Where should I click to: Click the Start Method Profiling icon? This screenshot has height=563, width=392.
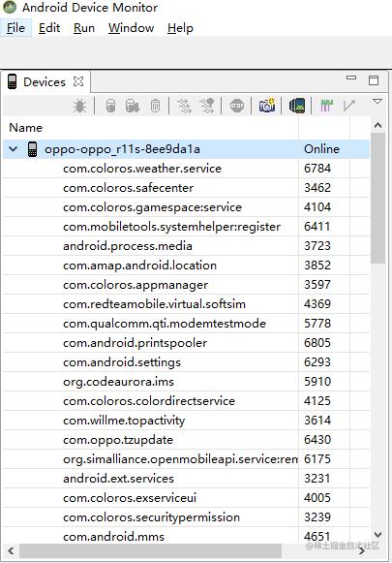tap(207, 106)
